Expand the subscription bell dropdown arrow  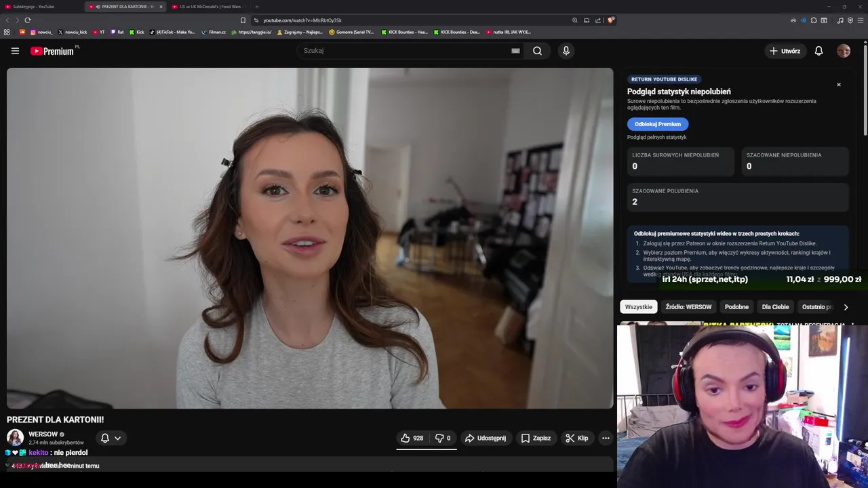[x=117, y=438]
